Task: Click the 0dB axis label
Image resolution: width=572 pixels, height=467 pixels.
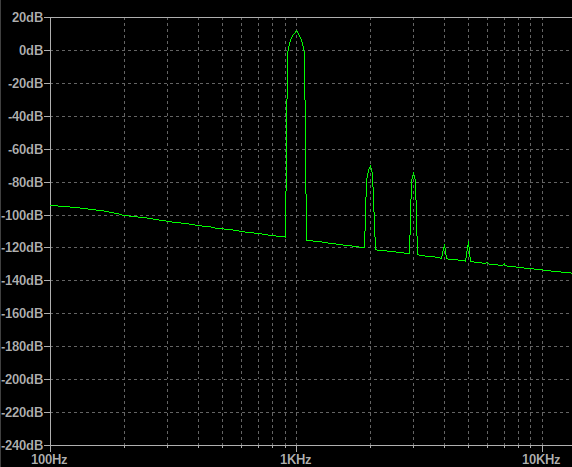Action: (x=31, y=50)
